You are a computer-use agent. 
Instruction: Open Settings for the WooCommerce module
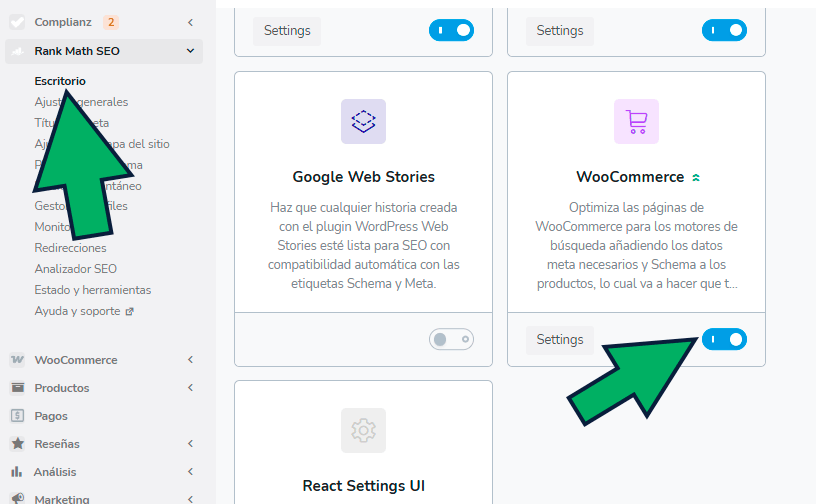[x=559, y=339]
